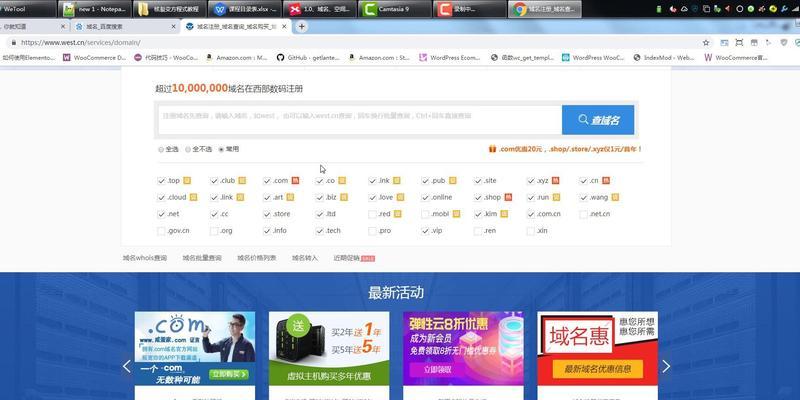Select the 常用 radio button
This screenshot has height=400, width=800.
[221, 149]
